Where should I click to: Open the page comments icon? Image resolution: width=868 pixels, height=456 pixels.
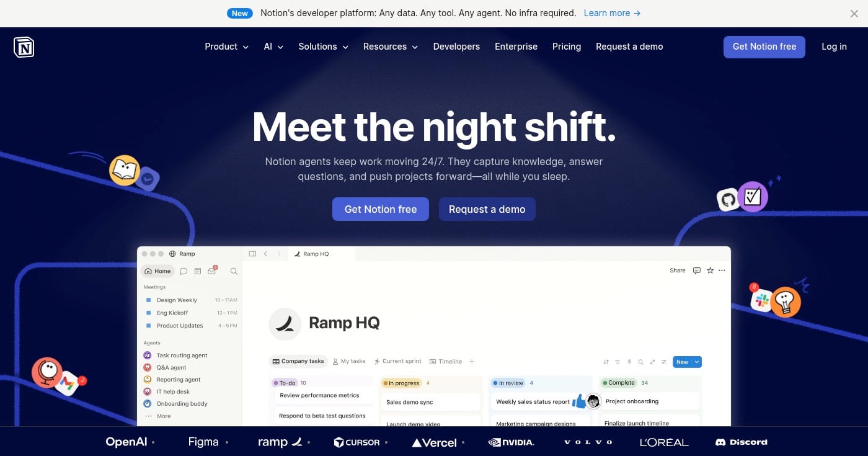click(697, 270)
